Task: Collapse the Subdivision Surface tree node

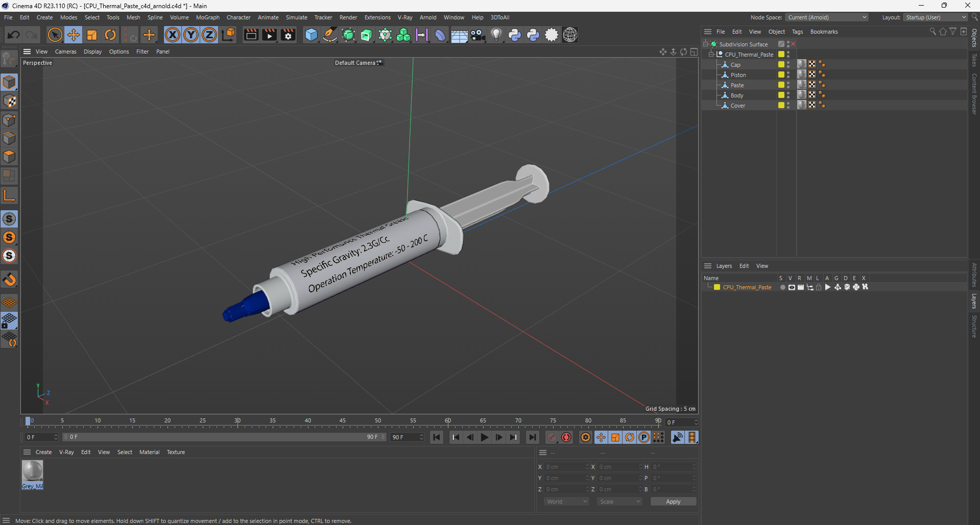Action: tap(706, 44)
